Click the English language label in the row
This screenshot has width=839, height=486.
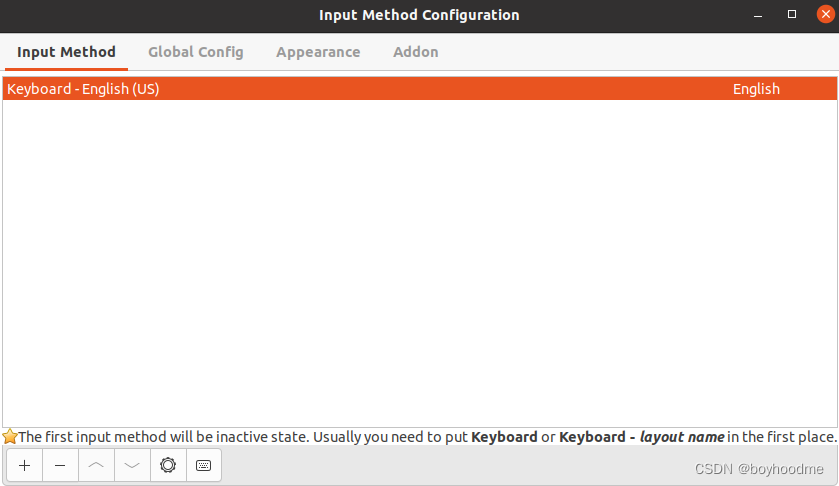click(x=756, y=89)
